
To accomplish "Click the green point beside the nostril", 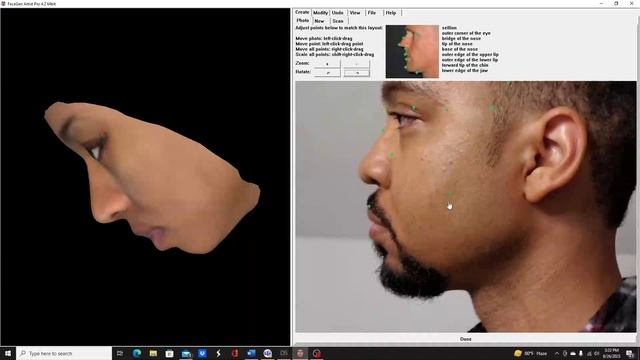I will click(392, 155).
